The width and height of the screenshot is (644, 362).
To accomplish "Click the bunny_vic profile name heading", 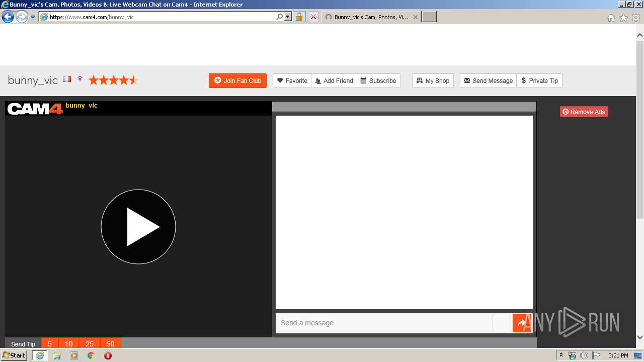I will click(33, 80).
